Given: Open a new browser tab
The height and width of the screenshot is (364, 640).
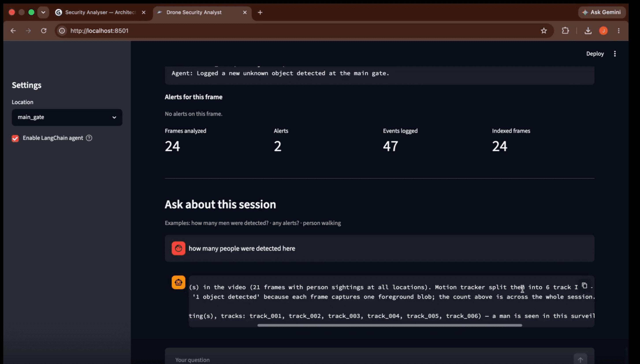Looking at the screenshot, I should [260, 12].
